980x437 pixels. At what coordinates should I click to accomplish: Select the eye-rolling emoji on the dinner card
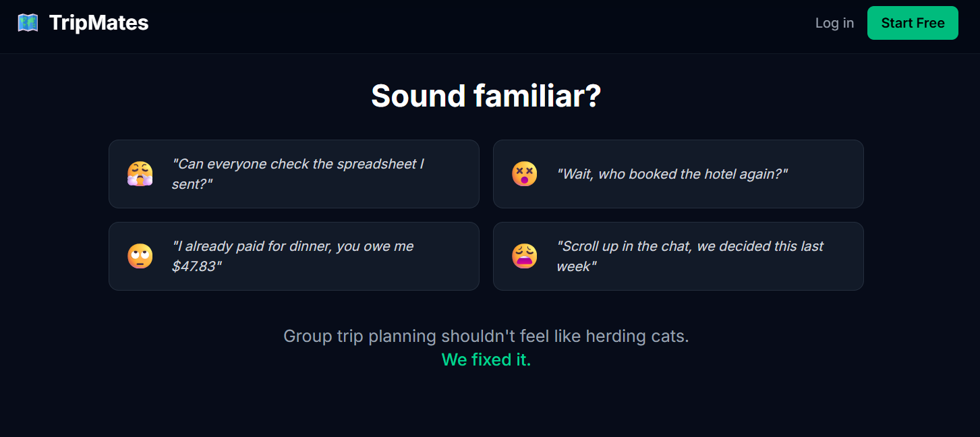point(140,256)
